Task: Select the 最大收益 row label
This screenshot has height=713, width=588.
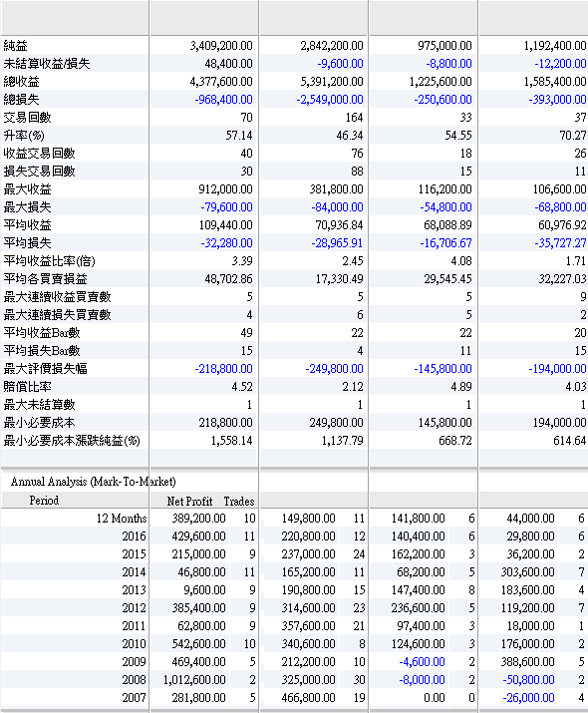Action: [x=27, y=189]
